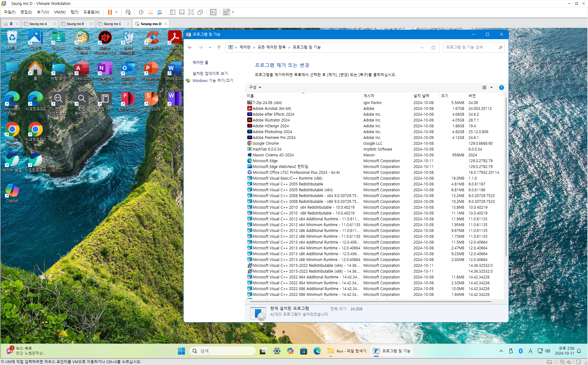
Task: Select 내 PC desktop icon
Action: click(12, 71)
